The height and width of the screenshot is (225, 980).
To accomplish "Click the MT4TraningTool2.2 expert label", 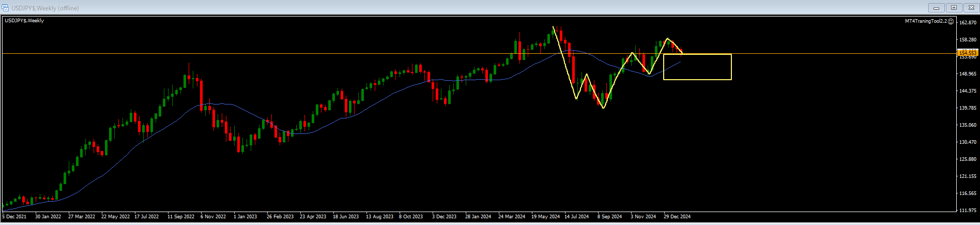I will coord(926,21).
